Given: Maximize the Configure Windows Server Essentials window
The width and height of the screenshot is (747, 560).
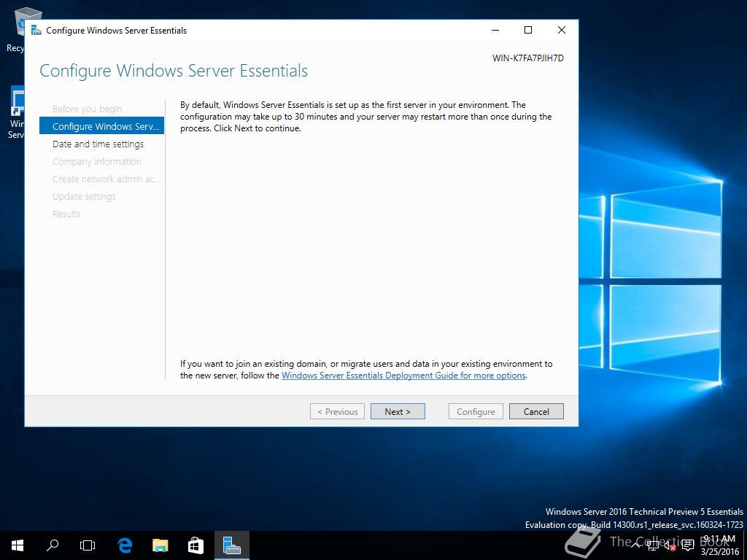Looking at the screenshot, I should point(528,30).
